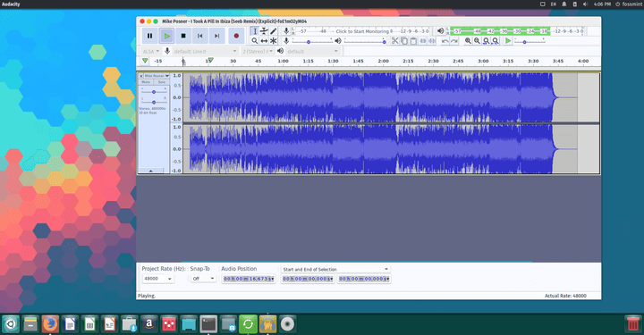644x335 pixels.
Task: Click the timeline quick-play green triangle
Action: point(145,61)
